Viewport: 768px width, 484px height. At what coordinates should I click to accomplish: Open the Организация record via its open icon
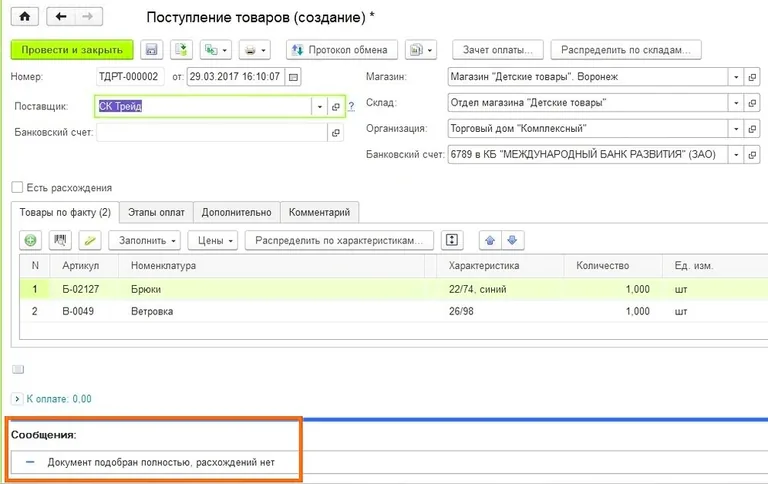[752, 129]
